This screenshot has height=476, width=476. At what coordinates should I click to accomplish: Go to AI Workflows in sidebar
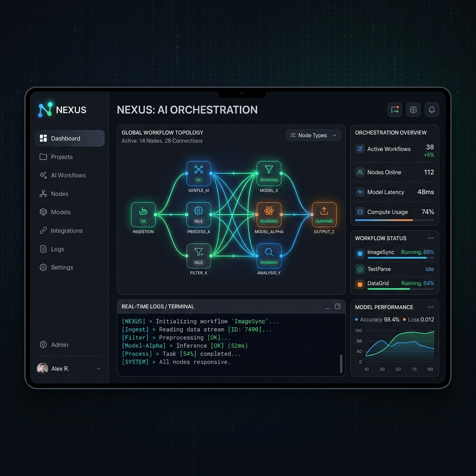tap(69, 175)
